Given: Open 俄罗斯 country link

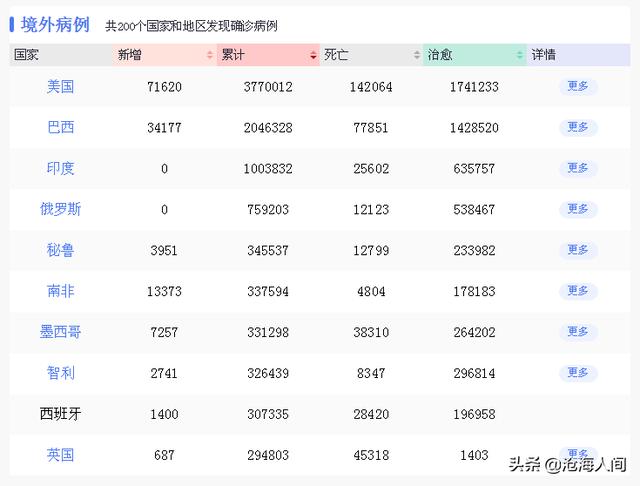Looking at the screenshot, I should pos(60,209).
